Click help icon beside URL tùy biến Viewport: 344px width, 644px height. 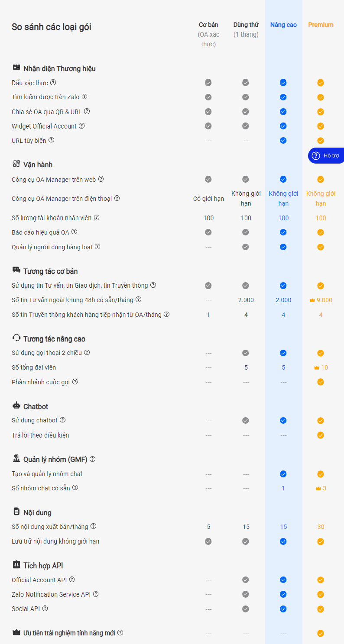[x=52, y=140]
